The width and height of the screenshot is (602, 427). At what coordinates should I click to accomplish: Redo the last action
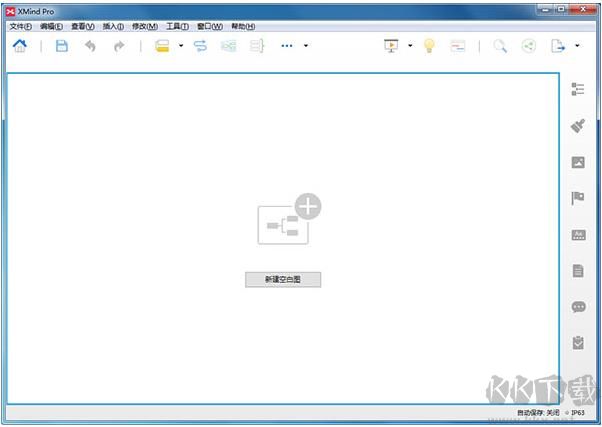click(x=119, y=46)
